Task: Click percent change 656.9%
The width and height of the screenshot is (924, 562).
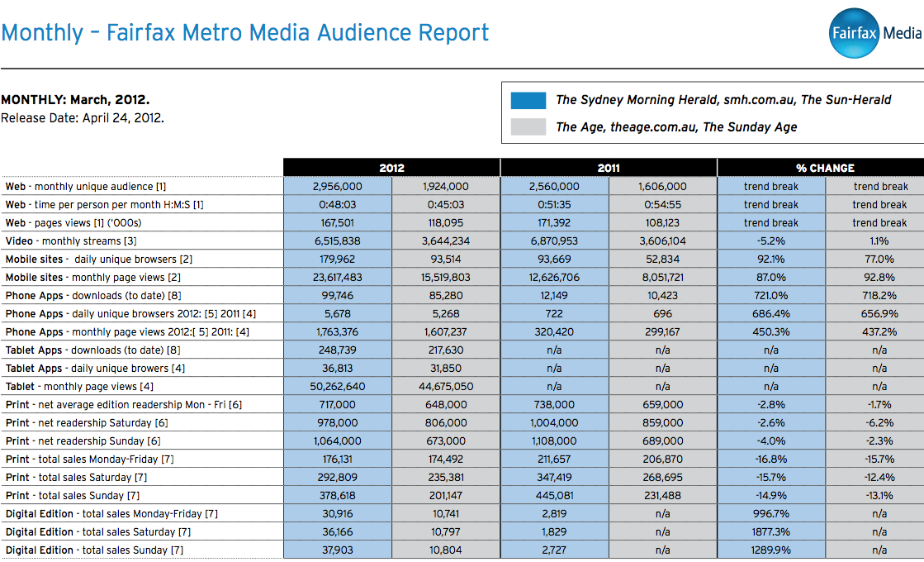Action: point(879,314)
